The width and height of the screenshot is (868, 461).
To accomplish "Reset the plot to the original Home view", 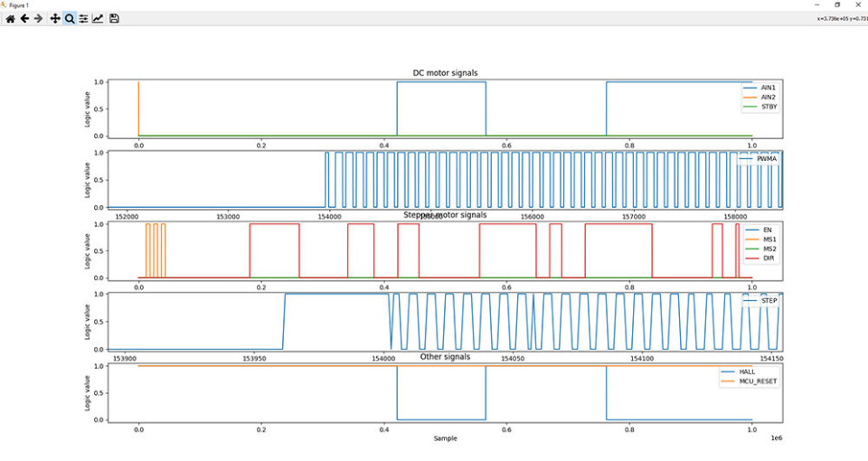I will 10,18.
